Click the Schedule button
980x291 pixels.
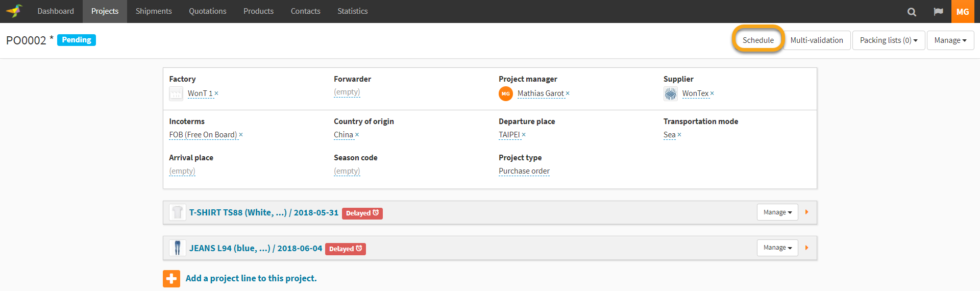pos(758,40)
